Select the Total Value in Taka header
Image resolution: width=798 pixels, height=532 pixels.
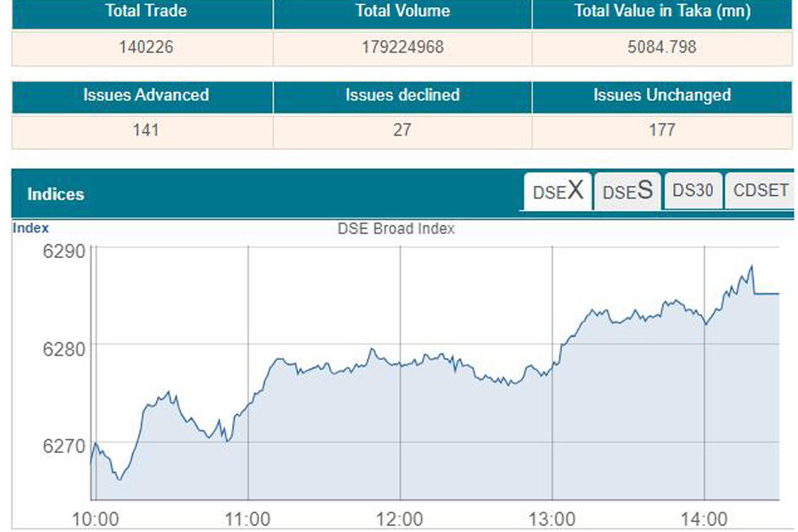click(x=661, y=12)
